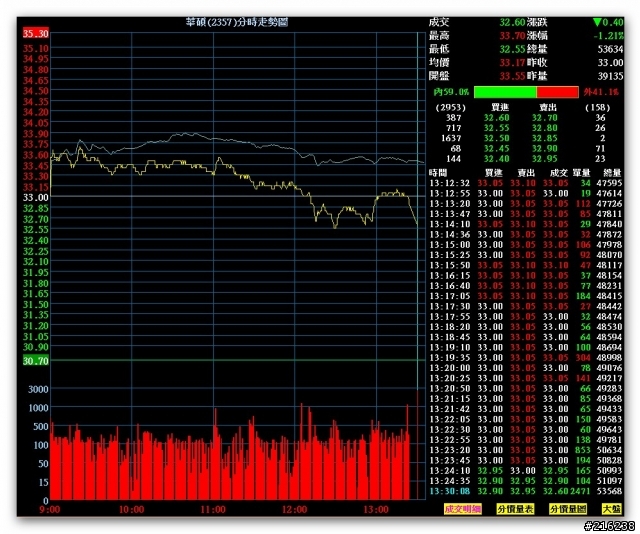
Task: Select the 外41.1% label
Action: (601, 92)
